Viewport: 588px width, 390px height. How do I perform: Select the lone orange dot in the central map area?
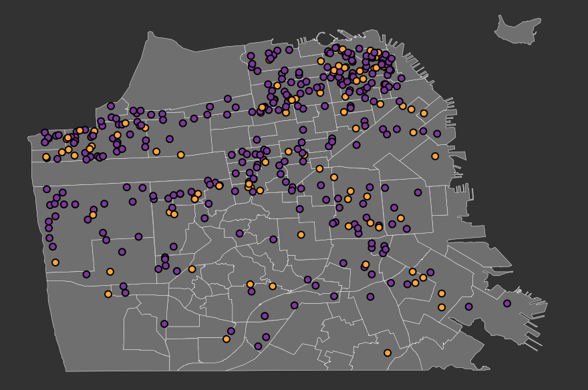[301, 235]
